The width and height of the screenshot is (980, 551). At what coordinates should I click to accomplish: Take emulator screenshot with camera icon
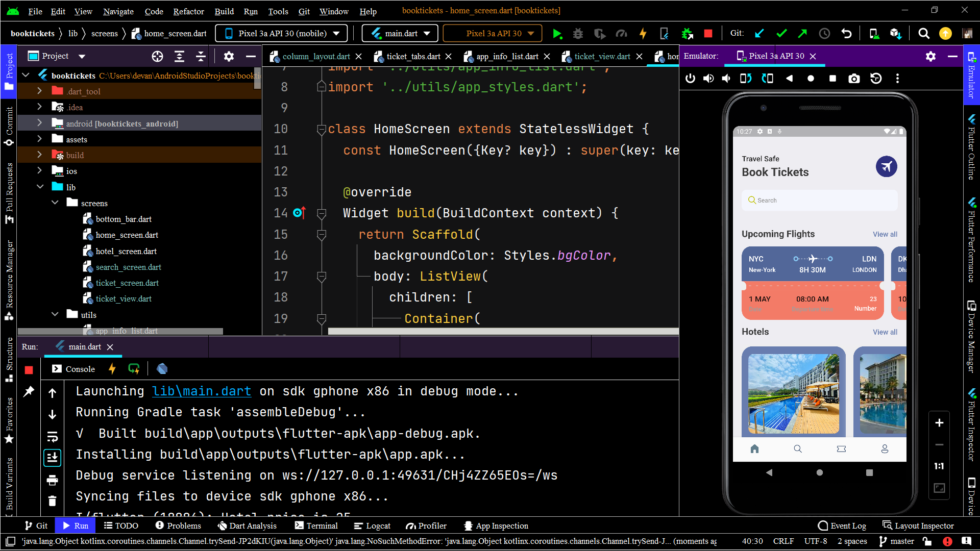854,79
